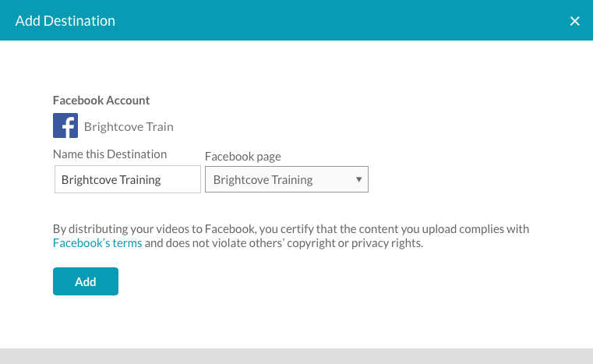593x364 pixels.
Task: Click the "Facebook Account" heading
Action: pos(101,101)
